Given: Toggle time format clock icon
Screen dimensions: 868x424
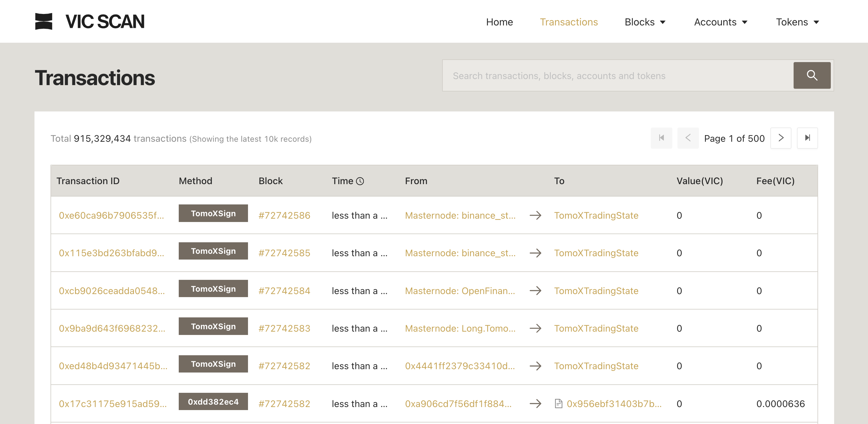Looking at the screenshot, I should [360, 181].
